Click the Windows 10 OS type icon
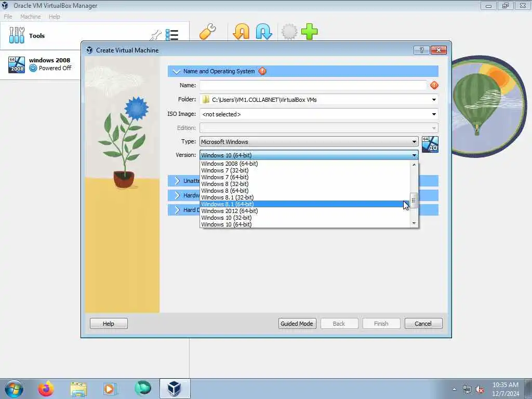 [430, 144]
